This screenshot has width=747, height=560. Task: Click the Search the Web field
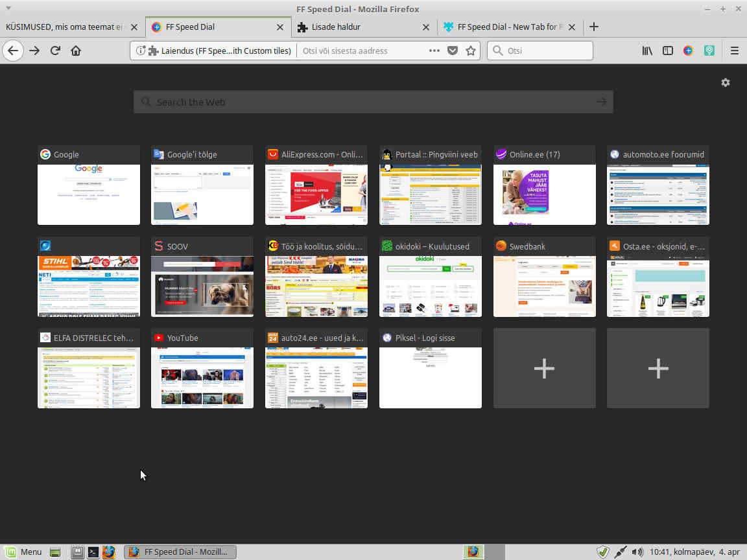(x=373, y=102)
